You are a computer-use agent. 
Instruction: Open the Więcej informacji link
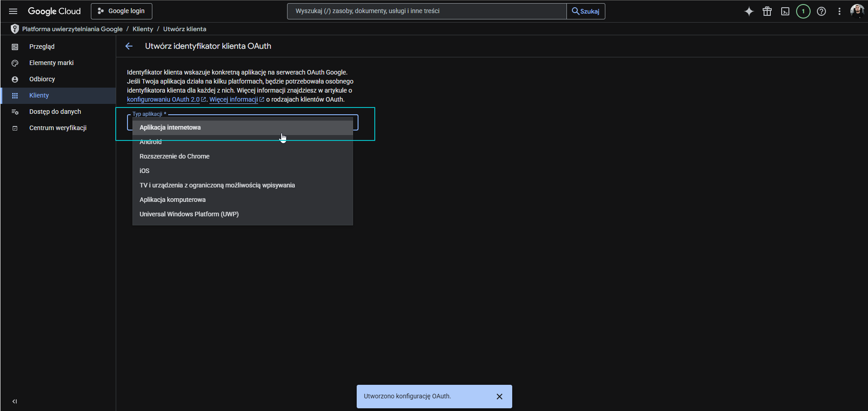[x=234, y=99]
